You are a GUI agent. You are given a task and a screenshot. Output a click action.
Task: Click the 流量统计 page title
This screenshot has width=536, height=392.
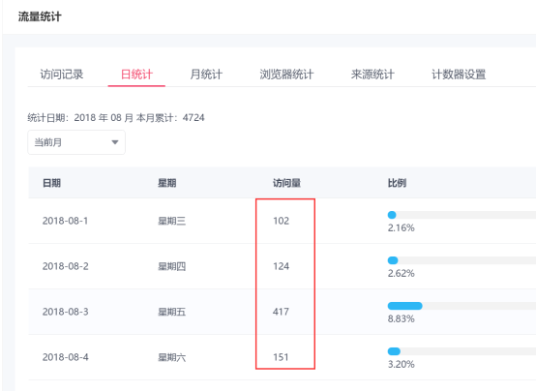tap(40, 16)
